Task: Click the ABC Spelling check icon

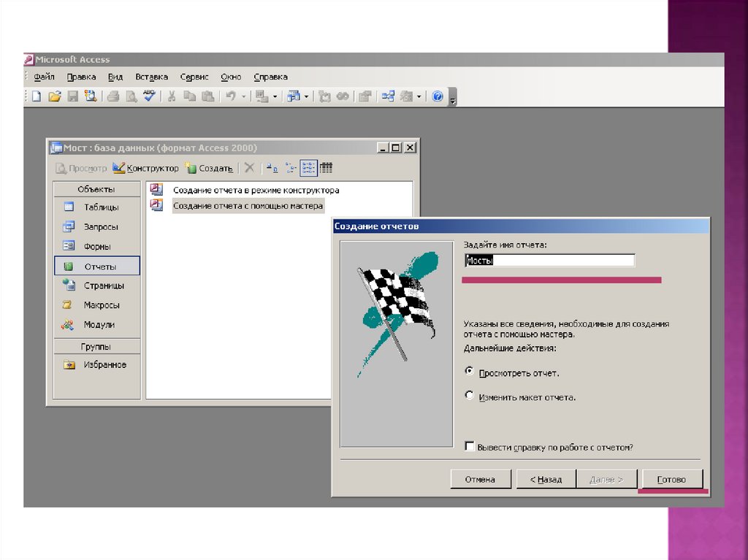Action: 149,96
